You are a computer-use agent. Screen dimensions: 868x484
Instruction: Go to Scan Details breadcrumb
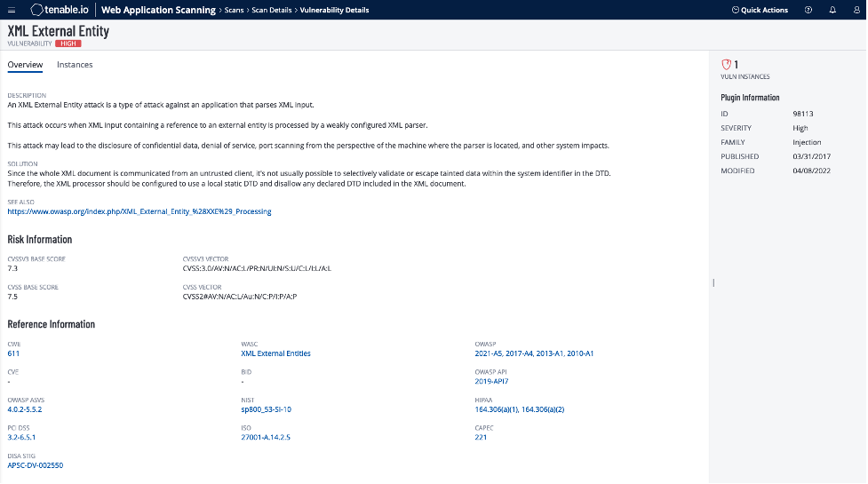point(272,10)
